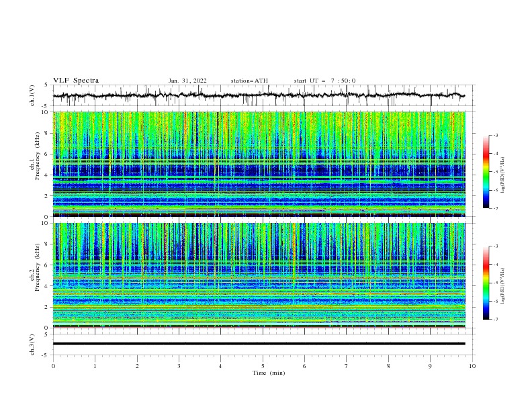Image resolution: width=532 pixels, height=411 pixels.
Task: Click the "10" kHz tick of ch.2 spectrogram
Action: coord(45,223)
